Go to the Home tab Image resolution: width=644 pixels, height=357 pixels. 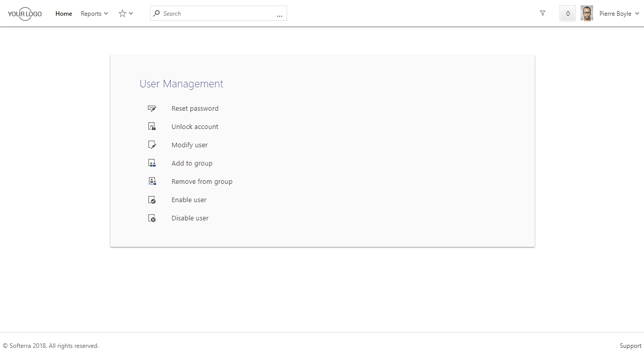click(64, 14)
